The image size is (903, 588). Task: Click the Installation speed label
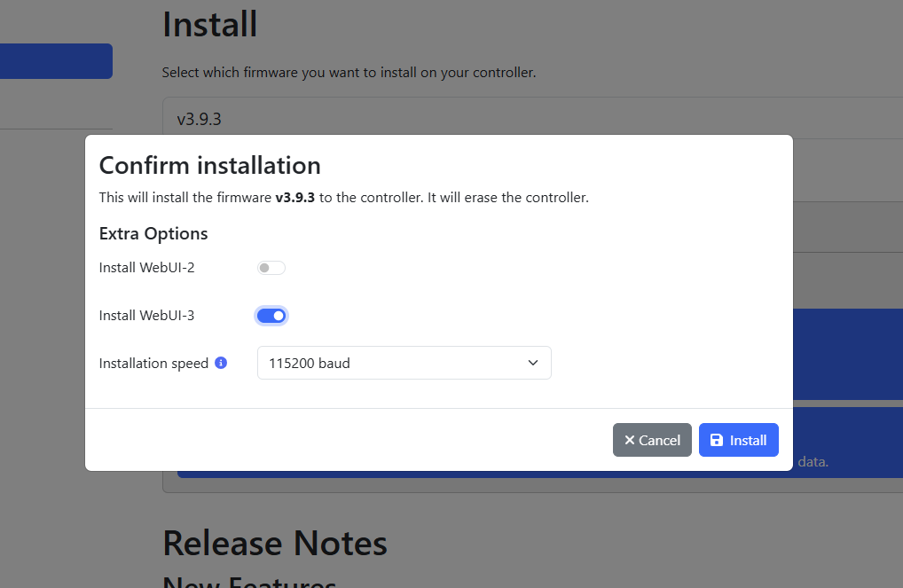pyautogui.click(x=153, y=364)
